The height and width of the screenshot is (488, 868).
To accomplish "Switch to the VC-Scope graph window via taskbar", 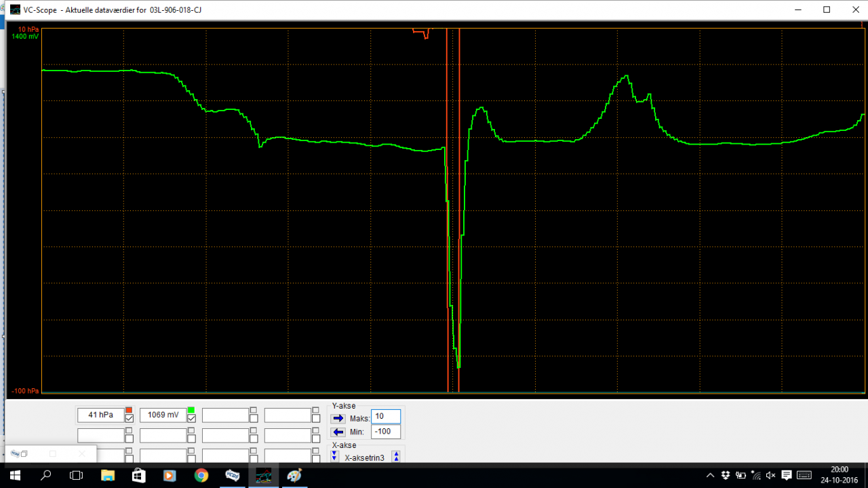I will (264, 476).
